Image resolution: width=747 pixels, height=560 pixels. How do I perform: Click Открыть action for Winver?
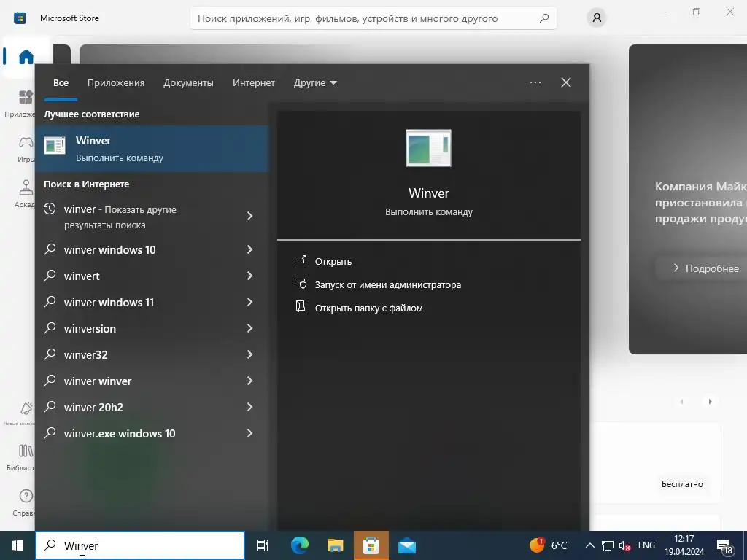click(x=333, y=262)
